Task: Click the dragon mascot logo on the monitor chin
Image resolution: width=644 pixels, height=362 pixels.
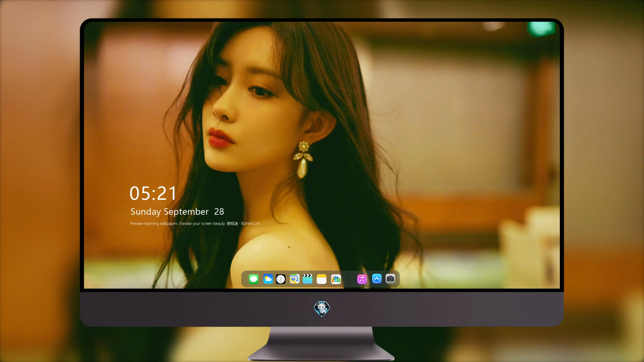Action: (x=322, y=309)
